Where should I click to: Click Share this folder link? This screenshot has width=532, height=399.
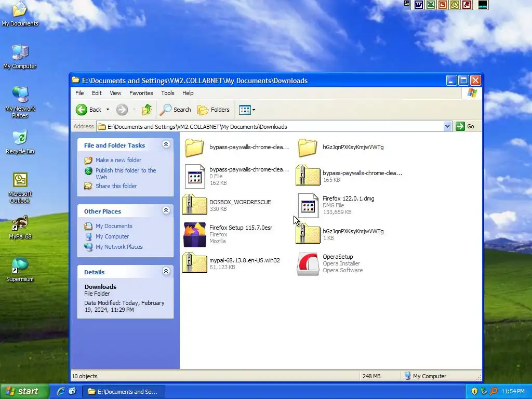coord(116,186)
